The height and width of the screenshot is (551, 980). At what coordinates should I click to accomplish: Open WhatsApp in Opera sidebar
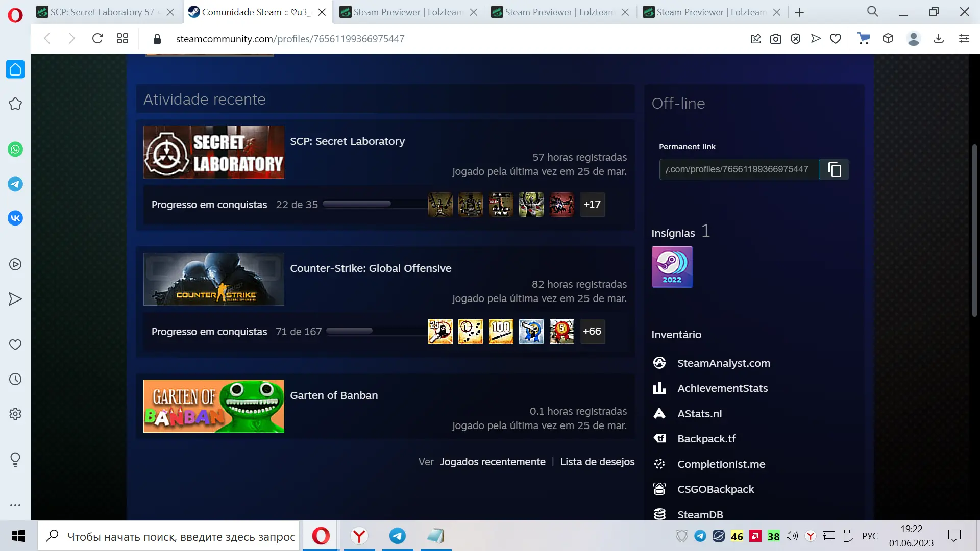coord(15,149)
